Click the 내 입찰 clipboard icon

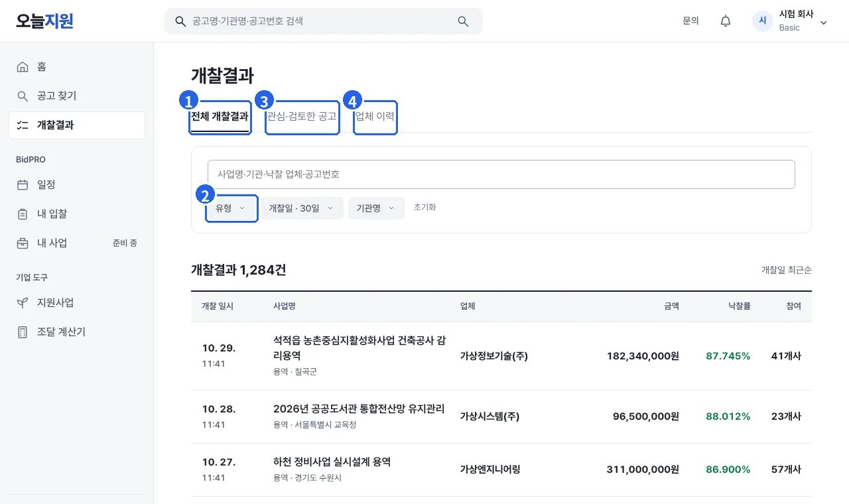click(23, 214)
